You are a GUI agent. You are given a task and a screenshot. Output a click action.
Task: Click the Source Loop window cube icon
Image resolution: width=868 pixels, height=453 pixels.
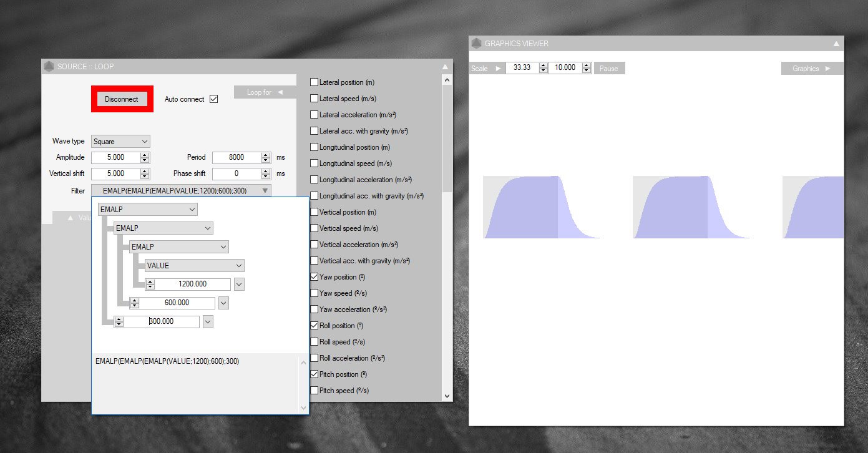coord(49,66)
